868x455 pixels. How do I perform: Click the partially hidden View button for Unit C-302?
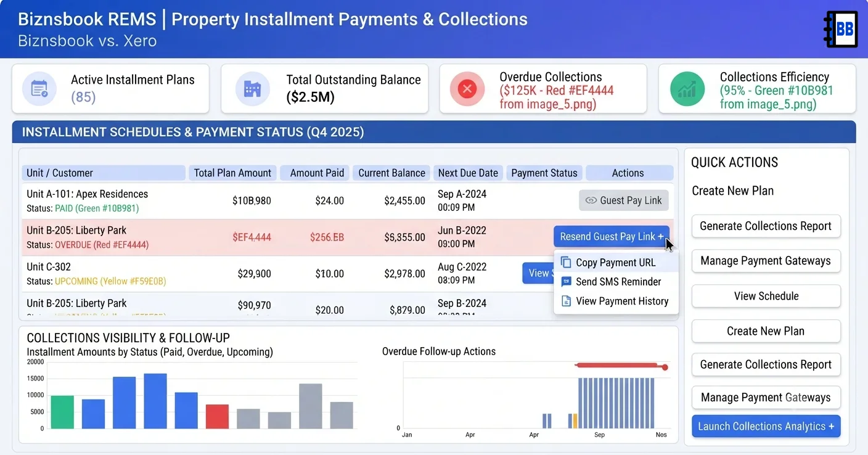538,273
